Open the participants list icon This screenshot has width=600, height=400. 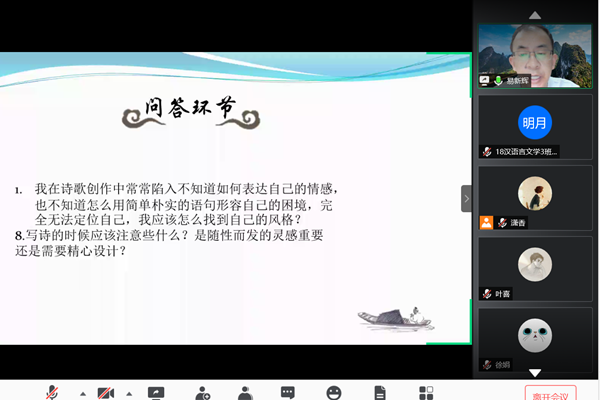245,392
